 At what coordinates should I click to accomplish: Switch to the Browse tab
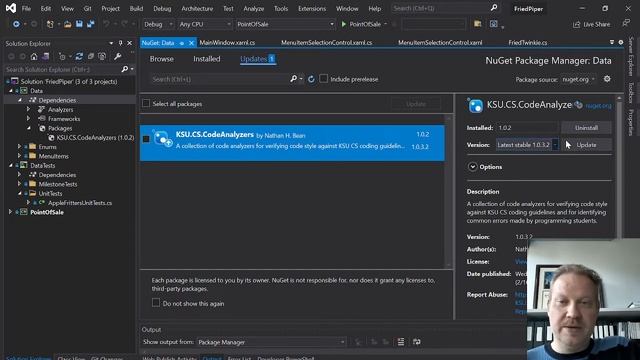162,59
